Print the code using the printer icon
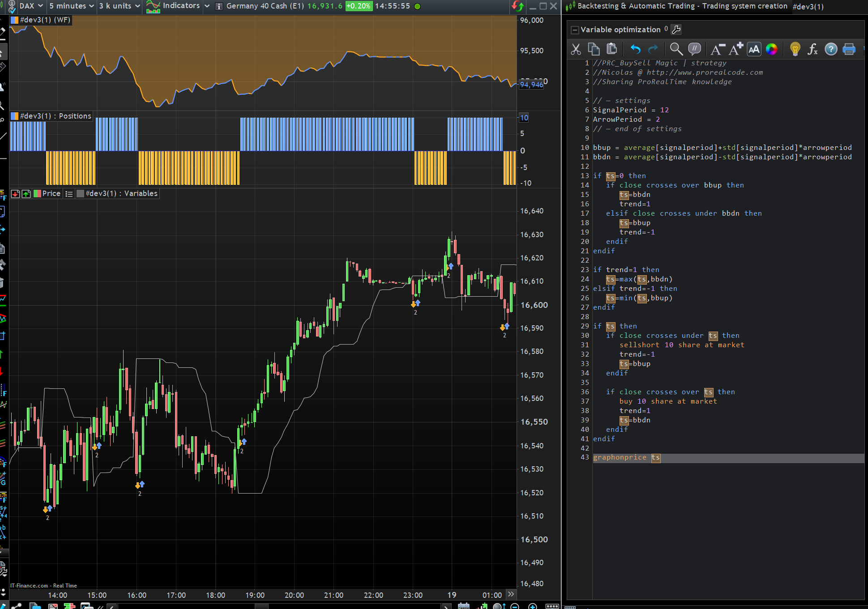868x609 pixels. click(849, 49)
